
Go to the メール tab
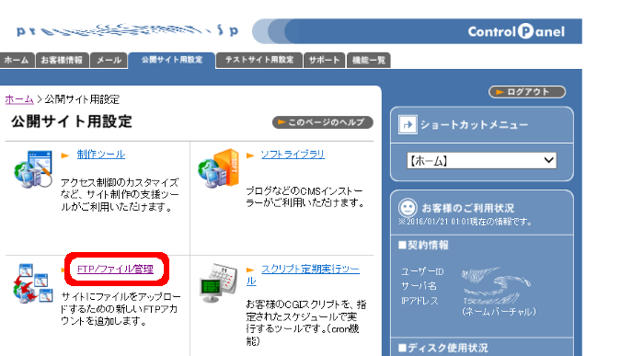point(109,61)
